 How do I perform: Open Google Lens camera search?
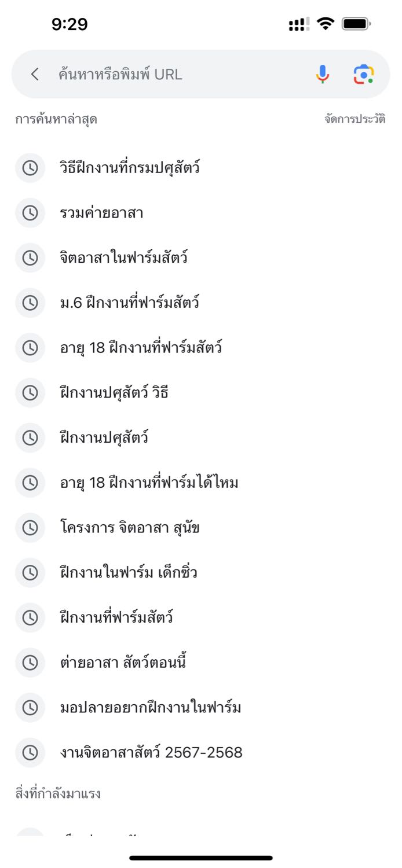(x=364, y=74)
